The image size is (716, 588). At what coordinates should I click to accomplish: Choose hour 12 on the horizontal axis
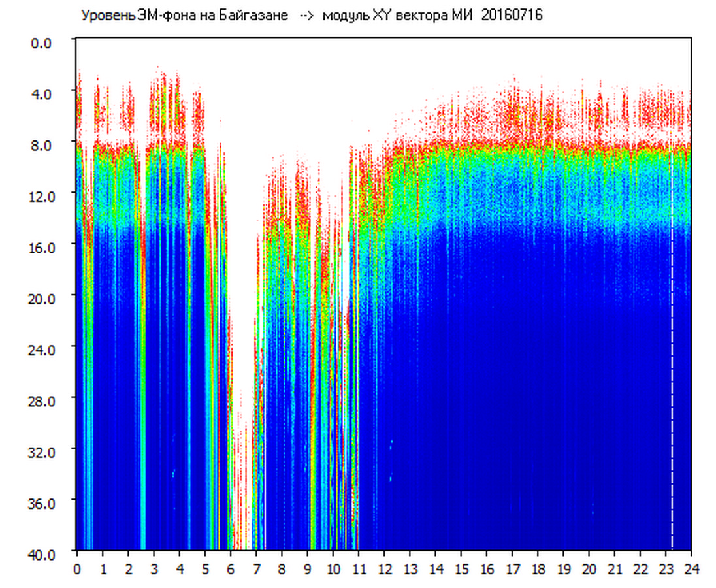(384, 569)
